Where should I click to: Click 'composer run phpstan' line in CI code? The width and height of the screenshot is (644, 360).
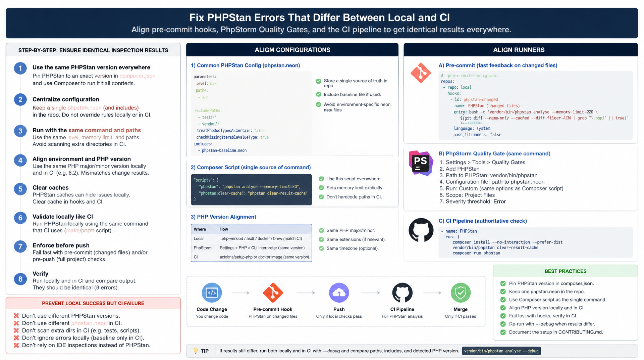point(476,253)
